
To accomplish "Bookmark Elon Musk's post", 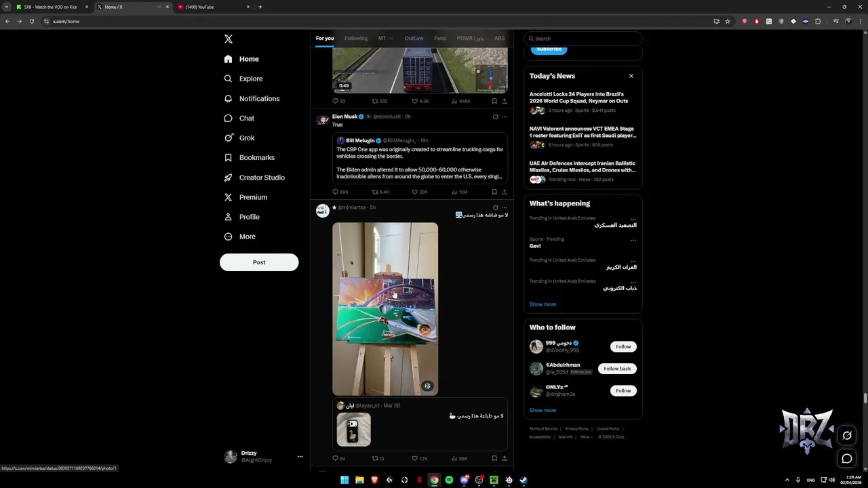I will click(x=494, y=192).
